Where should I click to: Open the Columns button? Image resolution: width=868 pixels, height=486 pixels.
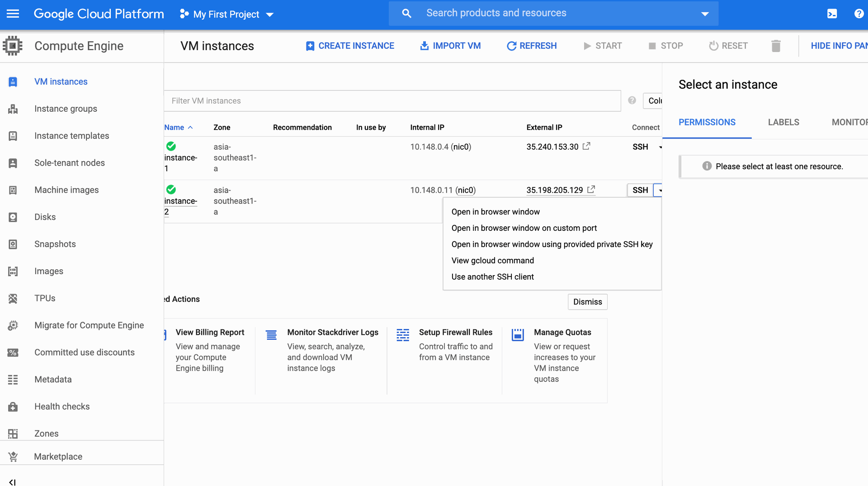[653, 100]
